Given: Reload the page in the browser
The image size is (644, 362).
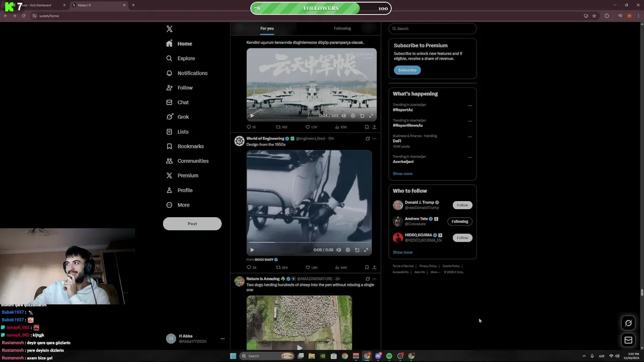Looking at the screenshot, I should (x=23, y=16).
